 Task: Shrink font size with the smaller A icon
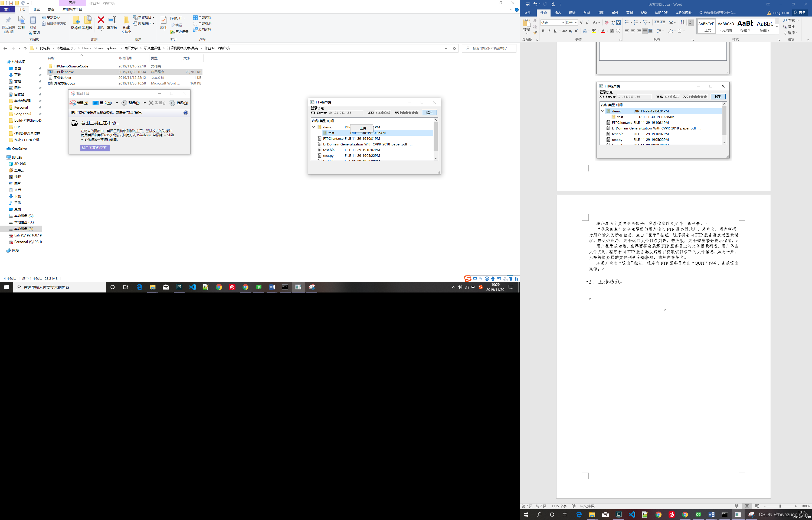(x=587, y=22)
